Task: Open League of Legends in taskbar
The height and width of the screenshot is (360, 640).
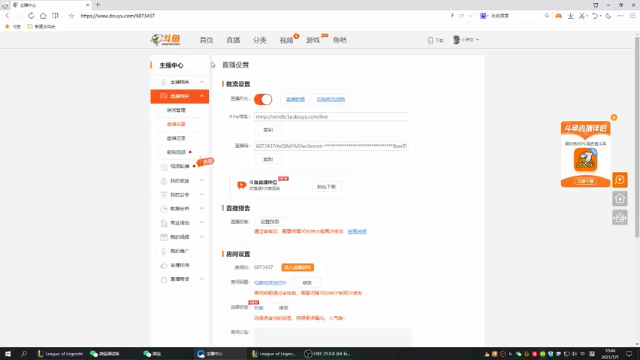Action: pos(60,354)
